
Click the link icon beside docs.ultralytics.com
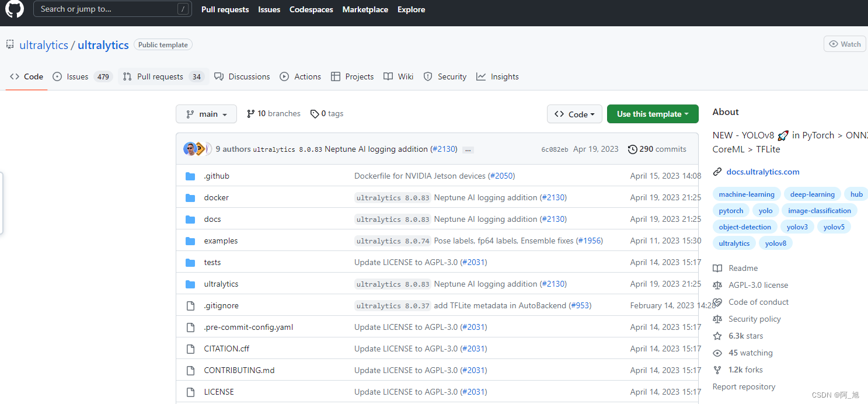717,172
